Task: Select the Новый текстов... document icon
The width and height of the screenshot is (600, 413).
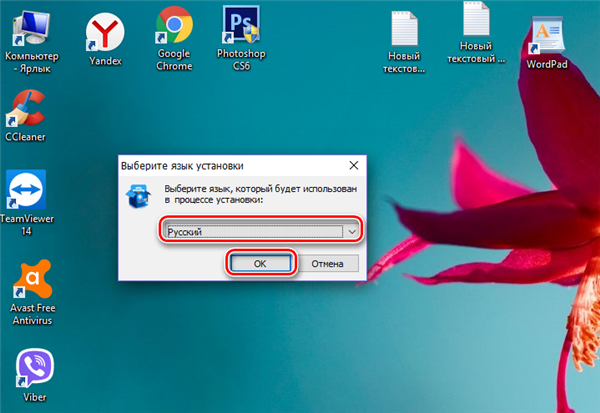Action: pos(404,42)
